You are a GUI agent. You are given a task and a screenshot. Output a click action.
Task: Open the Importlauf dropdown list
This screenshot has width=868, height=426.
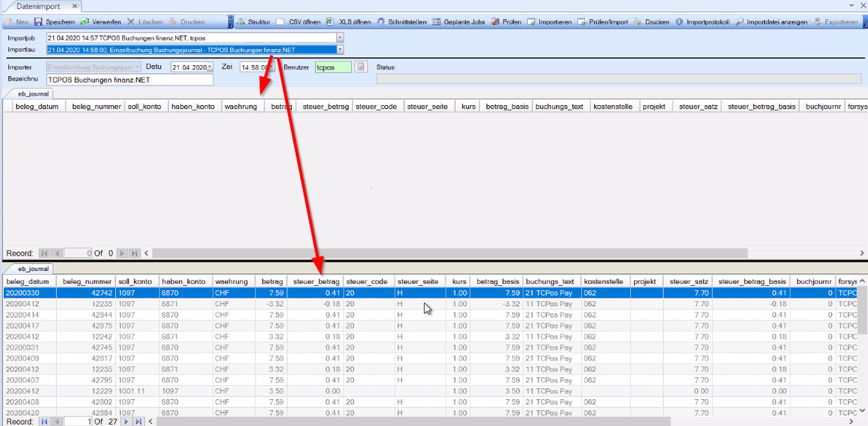pyautogui.click(x=340, y=50)
